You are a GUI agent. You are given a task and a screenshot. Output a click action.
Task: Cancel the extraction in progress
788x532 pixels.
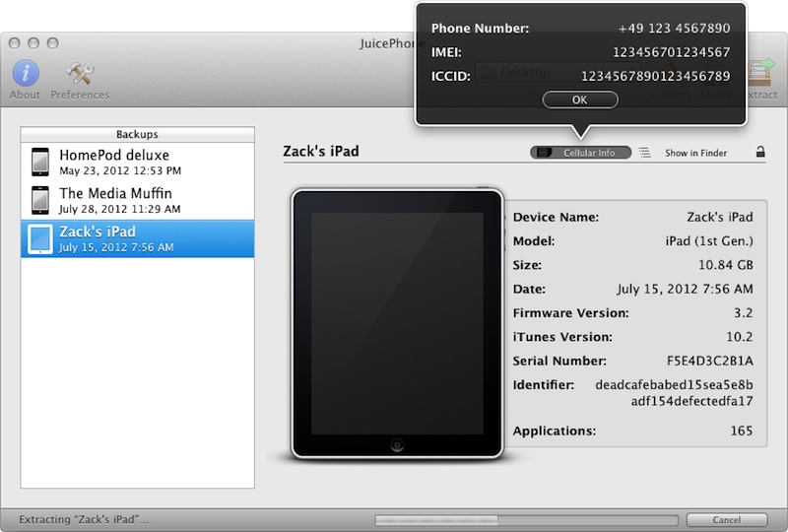727,519
